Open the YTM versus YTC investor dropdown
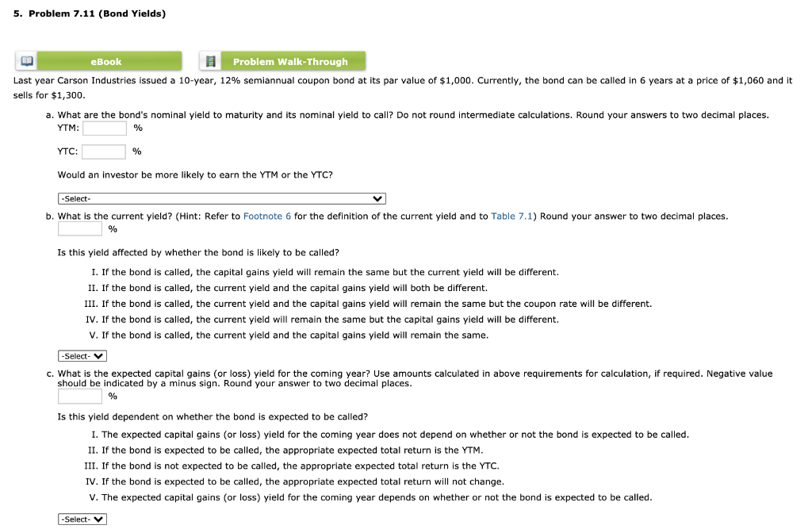812x529 pixels. pyautogui.click(x=221, y=197)
